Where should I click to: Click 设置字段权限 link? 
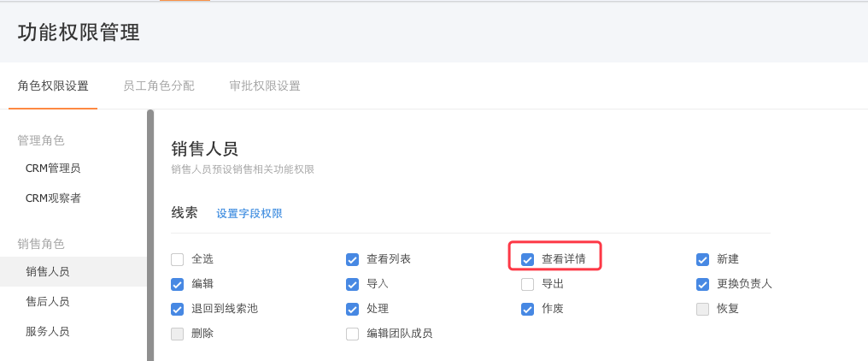249,214
